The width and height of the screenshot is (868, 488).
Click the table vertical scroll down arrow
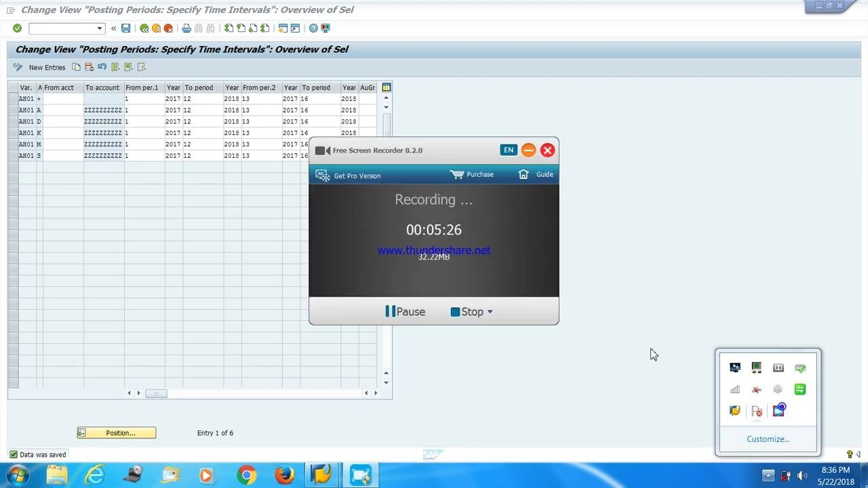coord(386,383)
